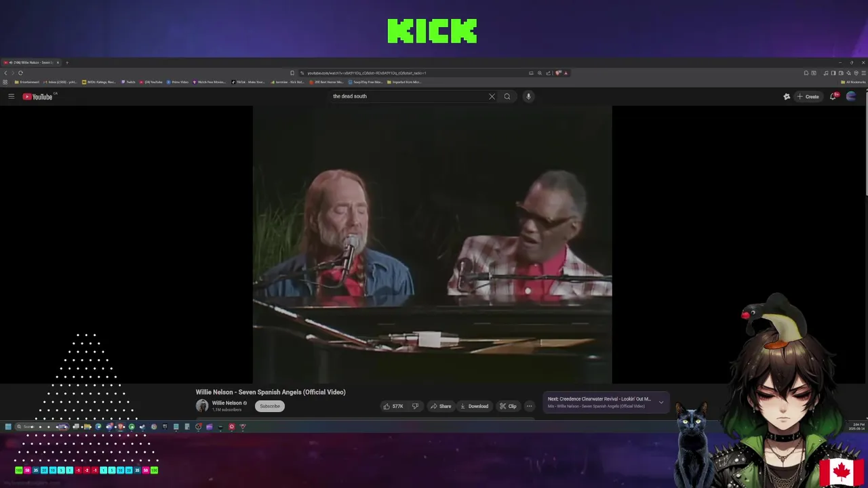
Task: Click the share icon in the address bar
Action: (548, 73)
